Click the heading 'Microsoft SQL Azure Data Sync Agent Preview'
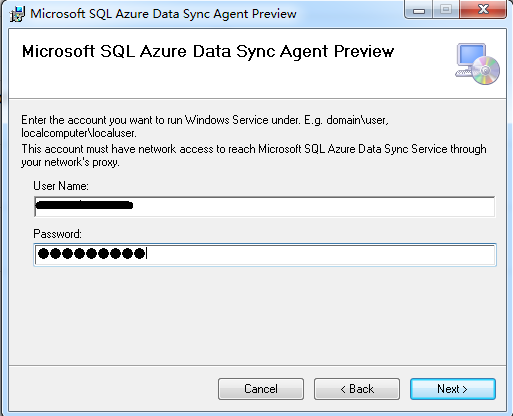This screenshot has width=513, height=416. point(208,52)
